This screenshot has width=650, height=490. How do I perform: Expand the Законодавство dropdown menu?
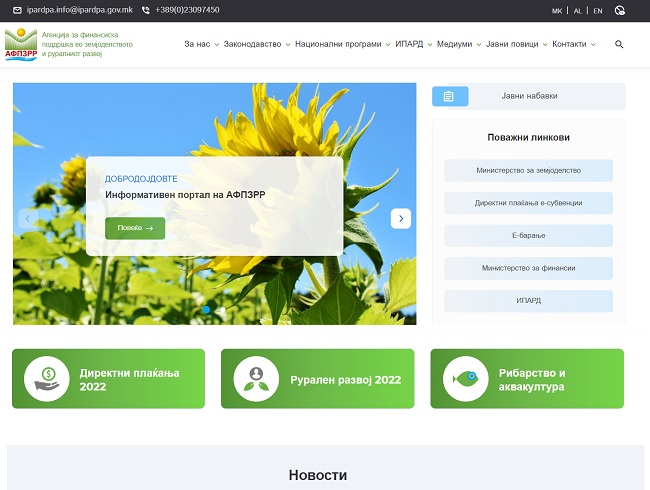(x=257, y=45)
